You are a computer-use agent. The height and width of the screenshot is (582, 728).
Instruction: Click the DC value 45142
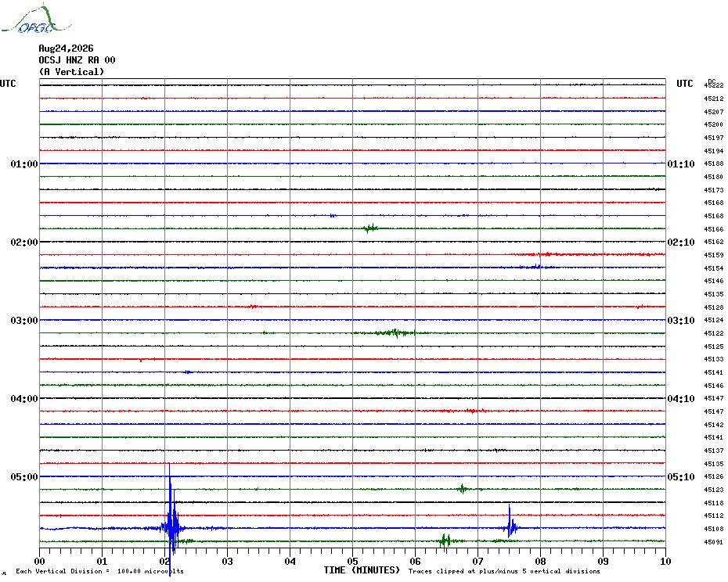(714, 425)
